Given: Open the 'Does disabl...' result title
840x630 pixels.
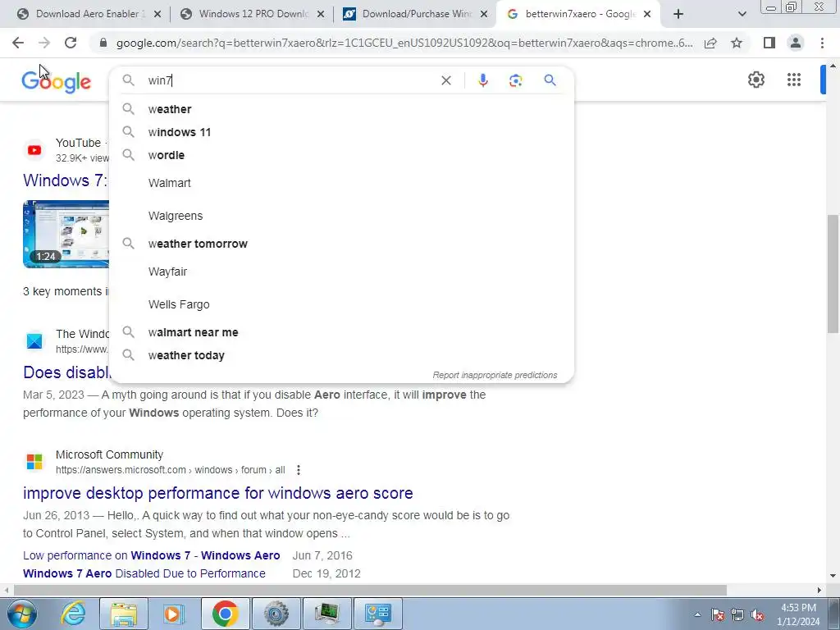Looking at the screenshot, I should [x=66, y=372].
